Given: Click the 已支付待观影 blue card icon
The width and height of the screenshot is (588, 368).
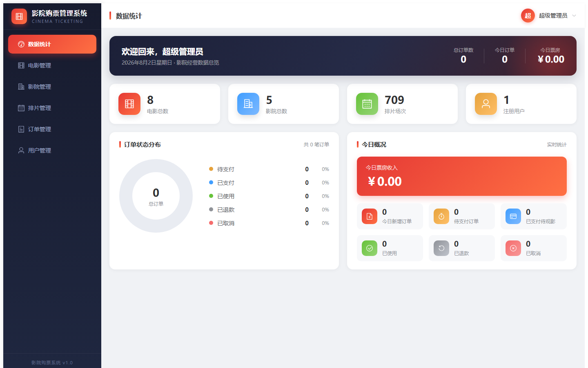Looking at the screenshot, I should point(513,216).
